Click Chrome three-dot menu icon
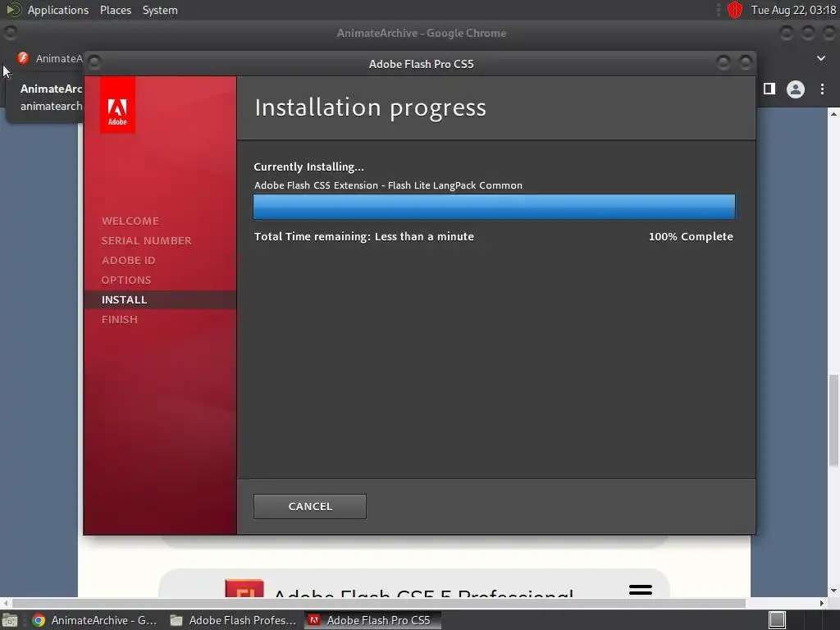 coord(822,89)
